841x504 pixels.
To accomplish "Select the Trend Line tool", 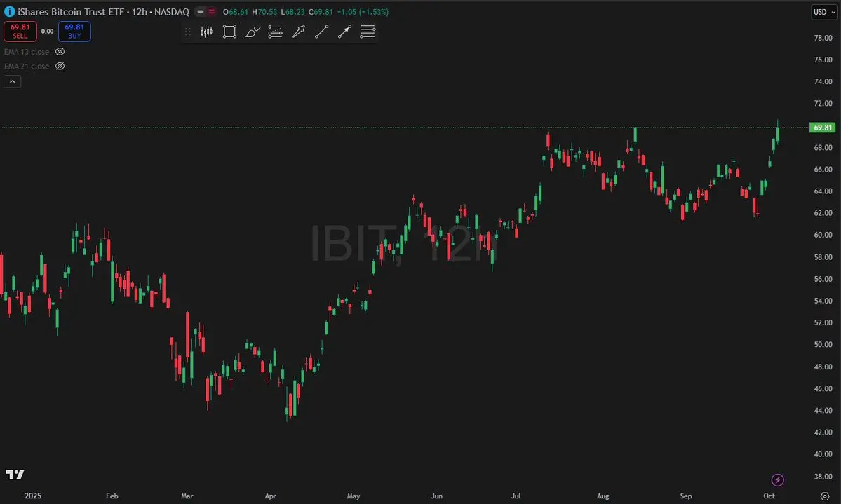I will pyautogui.click(x=321, y=32).
